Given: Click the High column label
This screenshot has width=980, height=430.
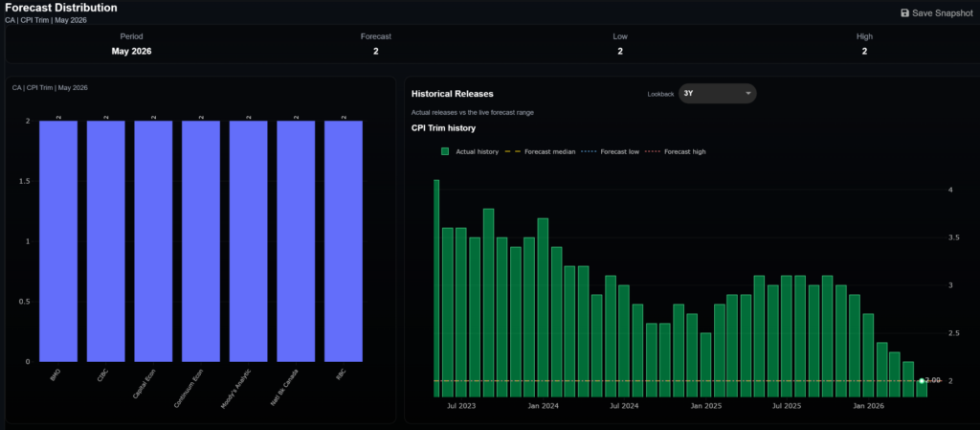Looking at the screenshot, I should (x=864, y=36).
